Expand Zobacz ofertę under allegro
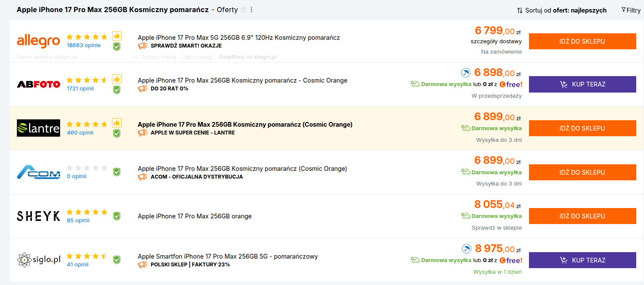 tap(155, 57)
